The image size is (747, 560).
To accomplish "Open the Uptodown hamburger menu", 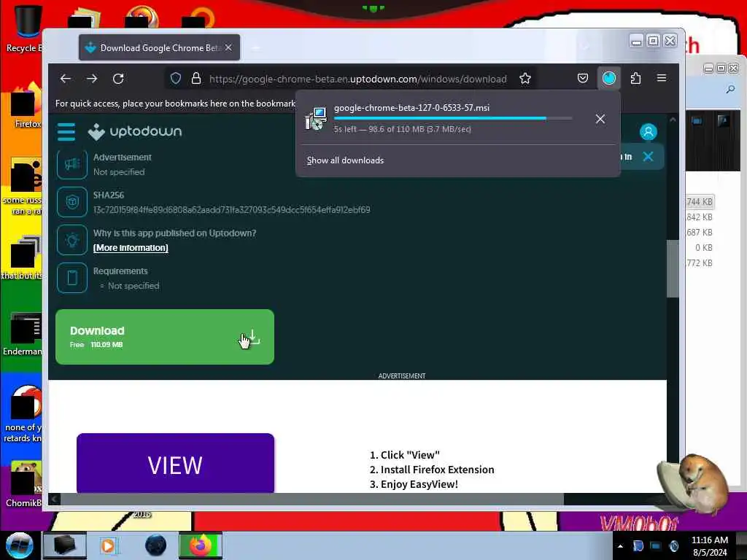I will [x=66, y=132].
